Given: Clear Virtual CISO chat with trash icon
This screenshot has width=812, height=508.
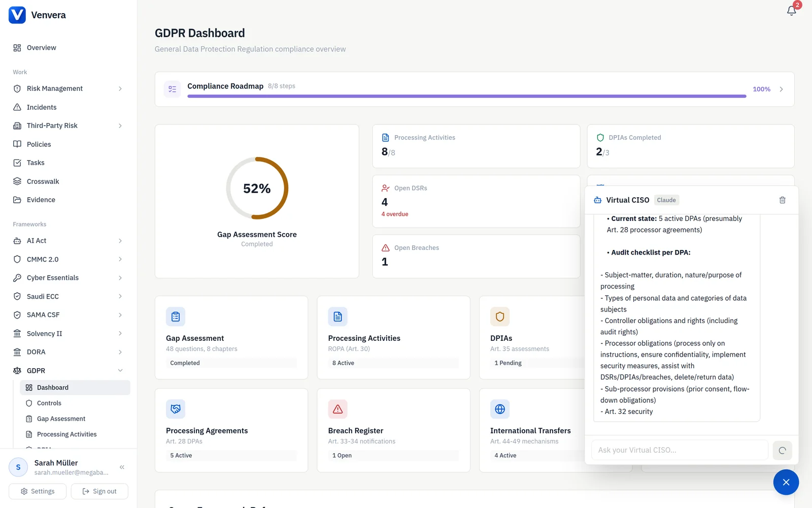Looking at the screenshot, I should [782, 200].
